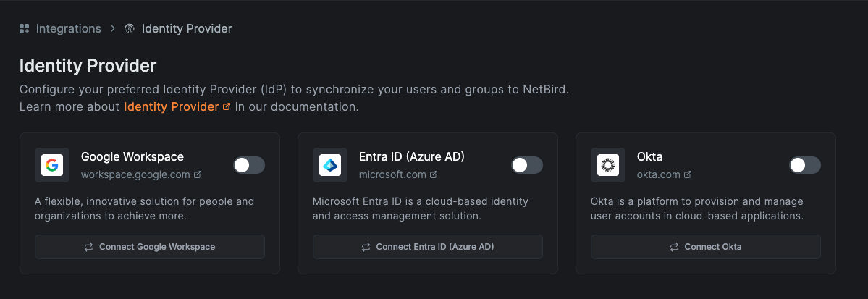Click the Integrations grid icon in breadcrumb
868x299 pixels.
click(25, 29)
